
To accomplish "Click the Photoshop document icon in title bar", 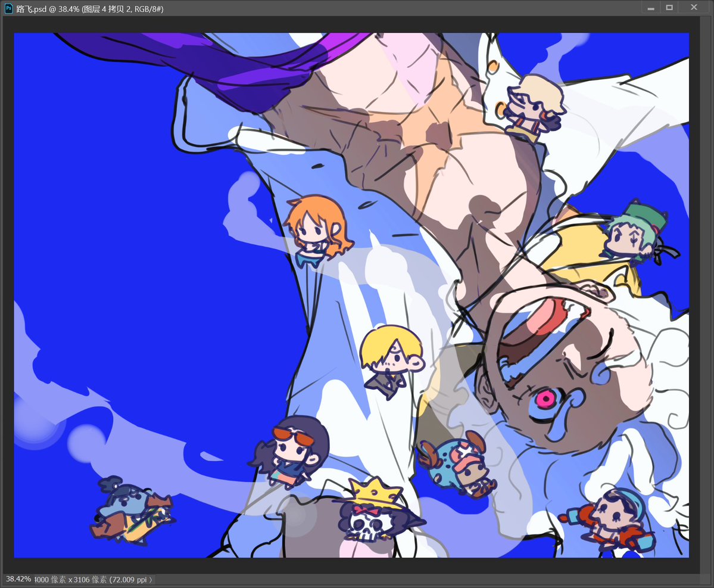I will coord(9,8).
